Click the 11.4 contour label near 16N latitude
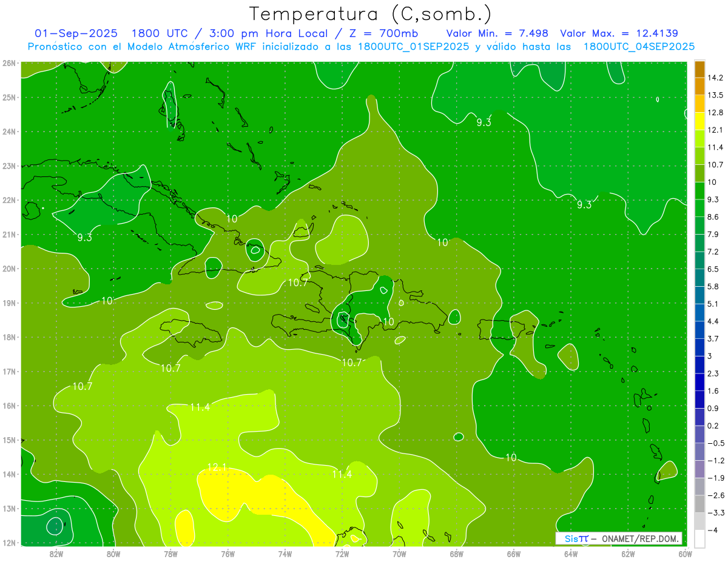Image resolution: width=728 pixels, height=562 pixels. 200,407
